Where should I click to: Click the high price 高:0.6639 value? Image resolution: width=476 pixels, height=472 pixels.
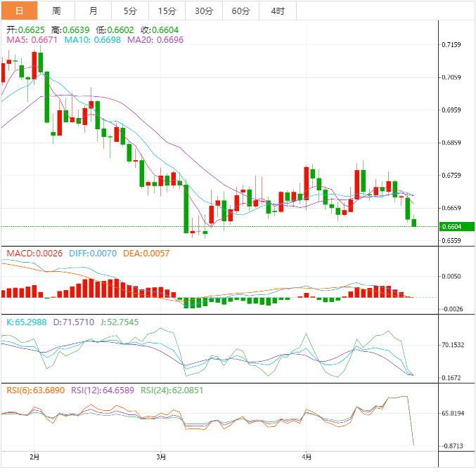pos(70,30)
